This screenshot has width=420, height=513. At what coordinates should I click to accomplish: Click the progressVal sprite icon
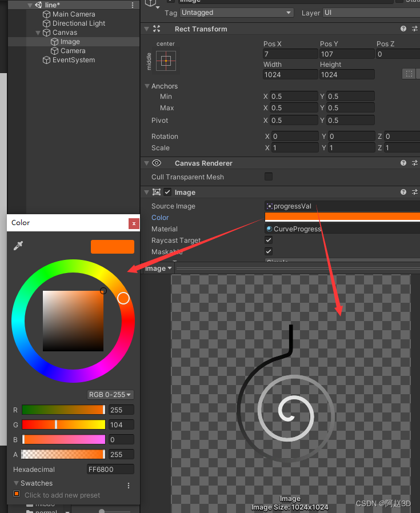(x=269, y=206)
